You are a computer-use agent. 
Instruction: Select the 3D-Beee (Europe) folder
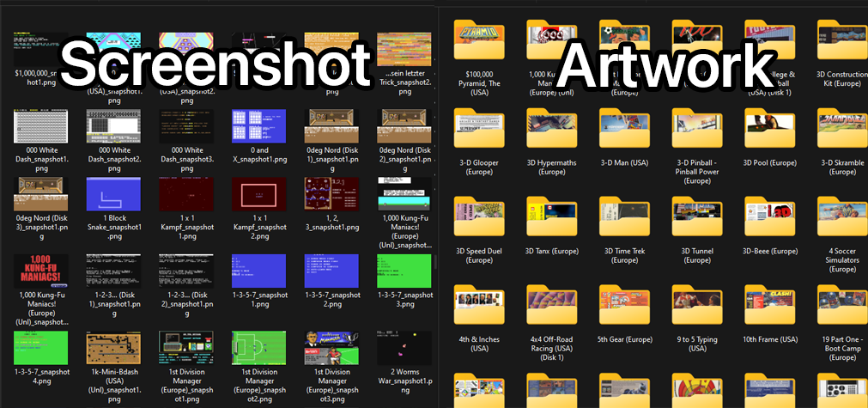pyautogui.click(x=770, y=216)
